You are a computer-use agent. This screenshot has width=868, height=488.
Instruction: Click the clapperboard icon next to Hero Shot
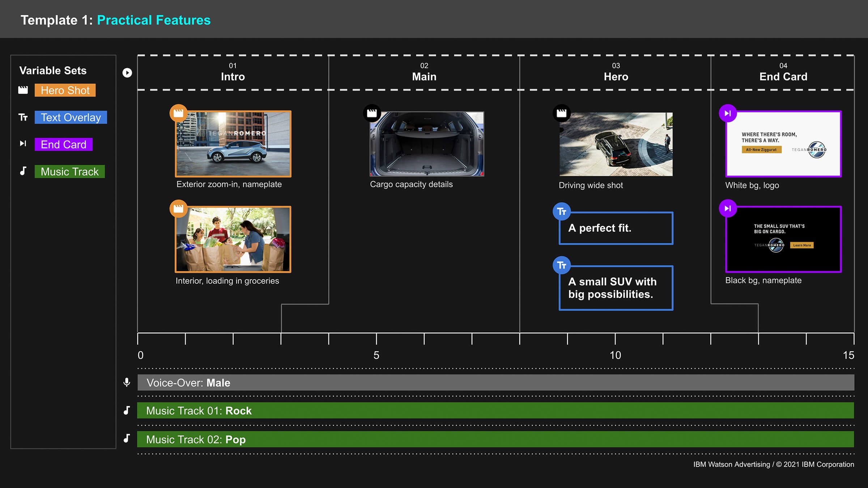pos(23,90)
